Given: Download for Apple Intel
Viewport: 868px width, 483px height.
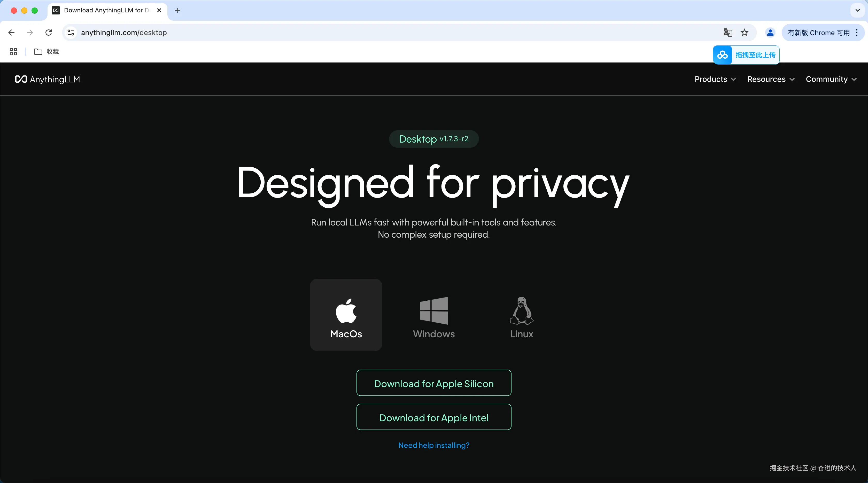Looking at the screenshot, I should (x=434, y=417).
